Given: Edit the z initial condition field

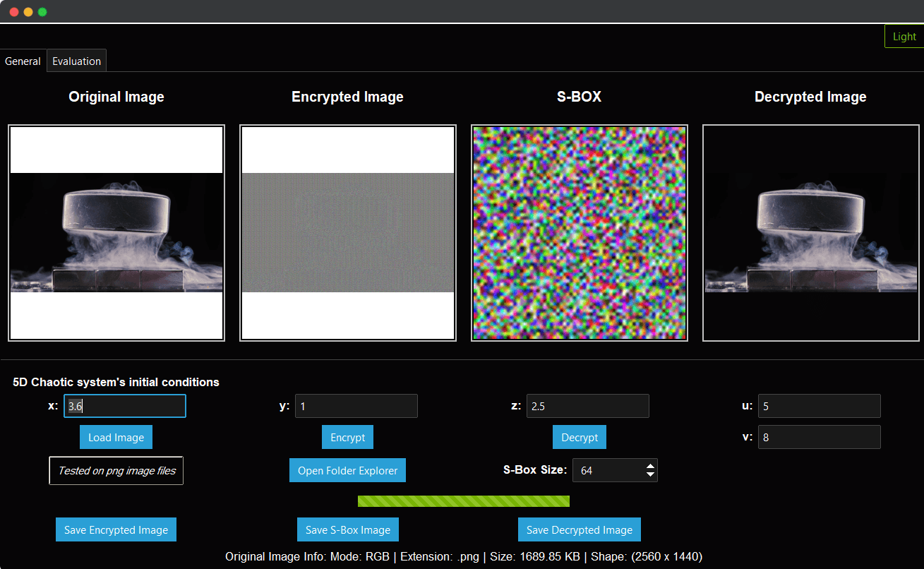Looking at the screenshot, I should 587,406.
